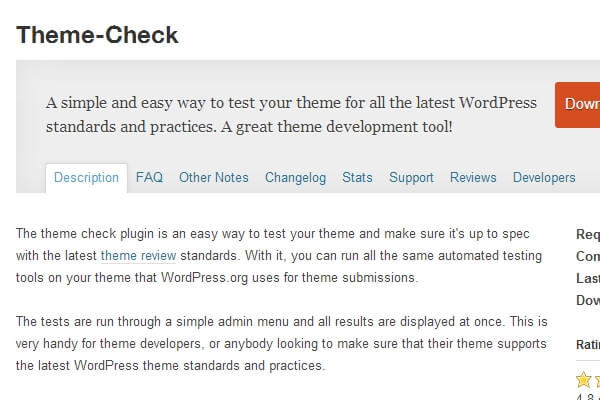Open the FAQ tab

pos(149,178)
